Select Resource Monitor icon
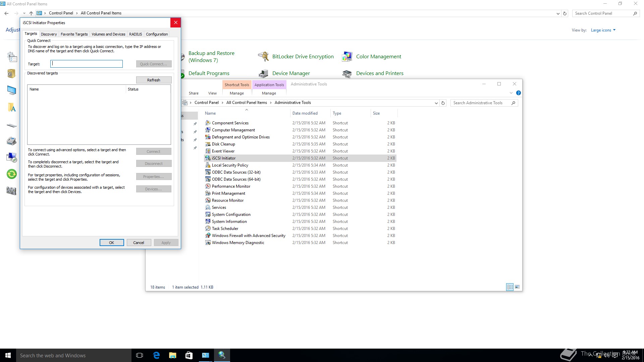Image resolution: width=644 pixels, height=362 pixels. (208, 200)
